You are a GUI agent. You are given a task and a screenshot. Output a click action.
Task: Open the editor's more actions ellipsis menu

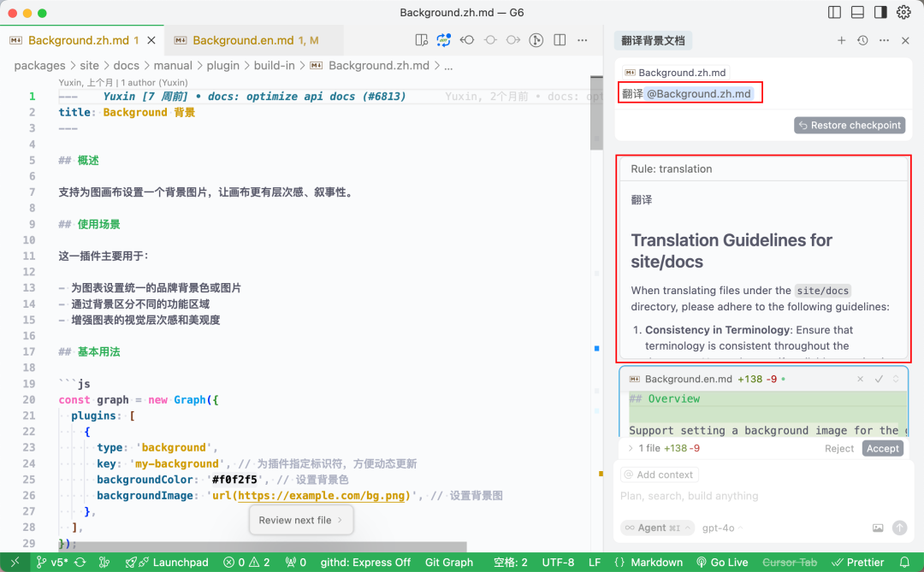click(583, 40)
